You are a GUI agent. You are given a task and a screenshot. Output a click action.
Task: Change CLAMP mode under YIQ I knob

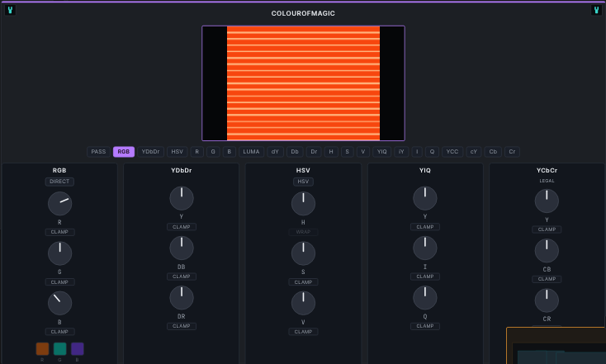(425, 277)
